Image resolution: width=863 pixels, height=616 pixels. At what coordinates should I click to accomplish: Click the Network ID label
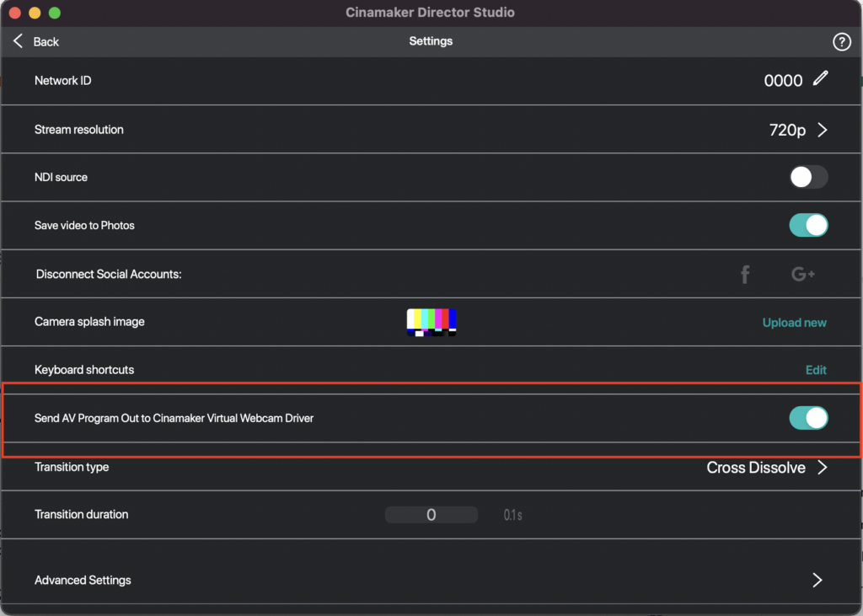(62, 80)
